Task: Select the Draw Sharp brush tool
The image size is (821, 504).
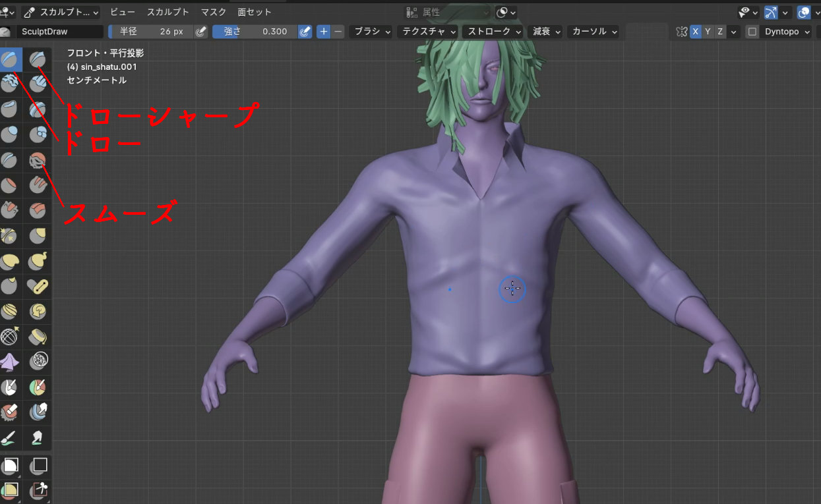Action: 37,59
